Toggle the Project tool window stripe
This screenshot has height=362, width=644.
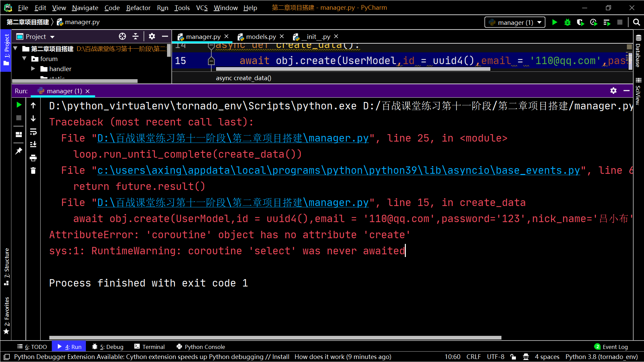point(6,50)
